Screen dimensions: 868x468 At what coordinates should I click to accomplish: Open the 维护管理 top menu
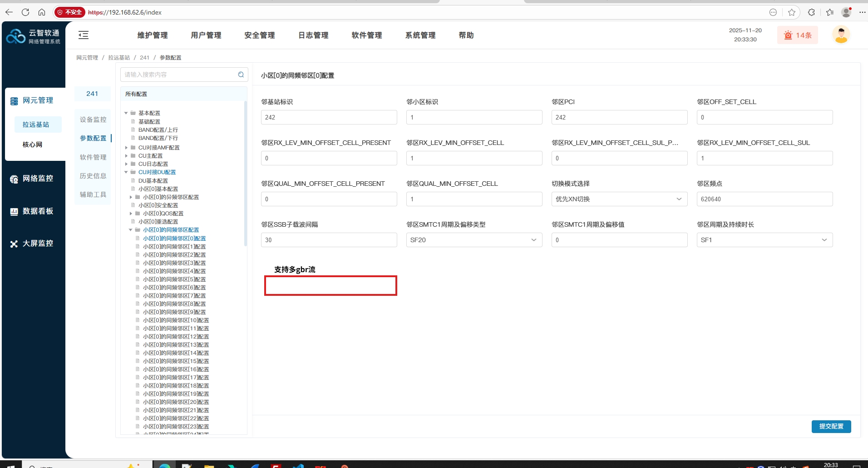(x=153, y=35)
